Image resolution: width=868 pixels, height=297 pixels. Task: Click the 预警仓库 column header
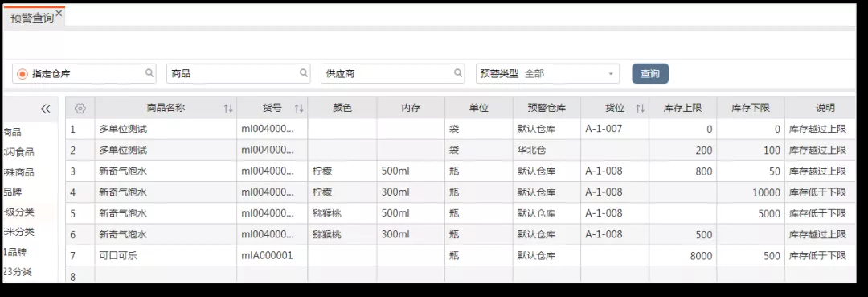pos(547,108)
